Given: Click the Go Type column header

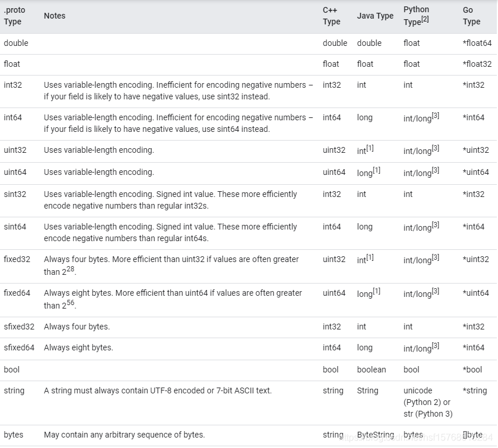Looking at the screenshot, I should [x=472, y=16].
